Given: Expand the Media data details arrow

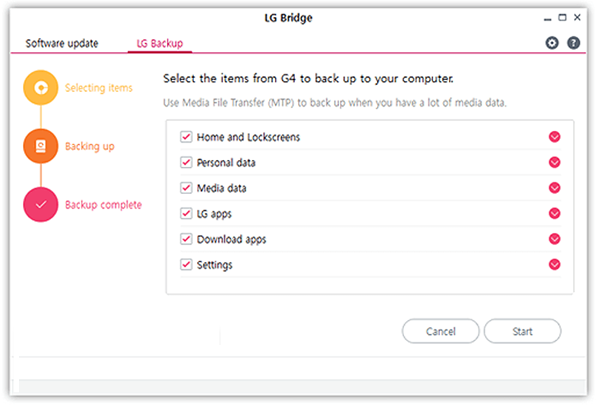Looking at the screenshot, I should 555,188.
